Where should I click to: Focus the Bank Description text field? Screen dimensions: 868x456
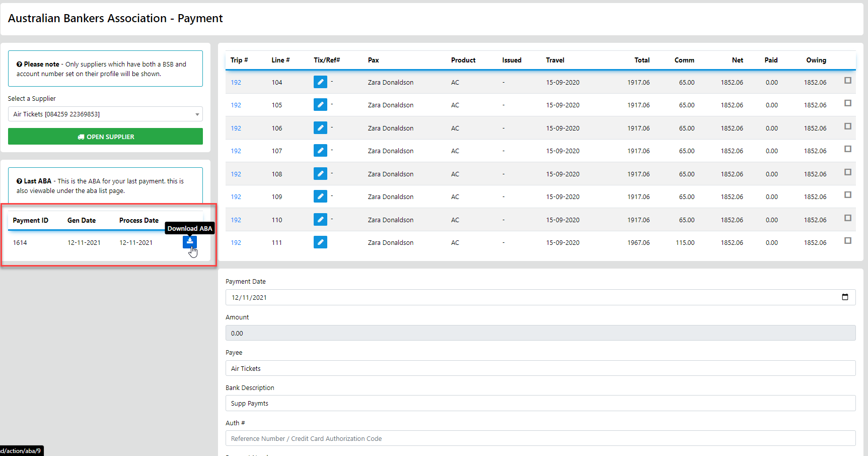540,403
